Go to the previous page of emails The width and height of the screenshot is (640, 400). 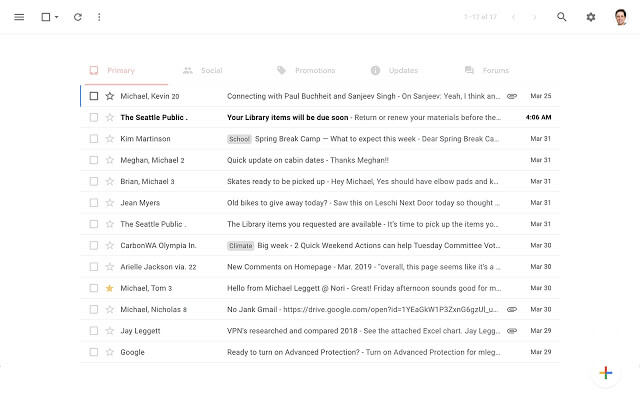pos(514,17)
